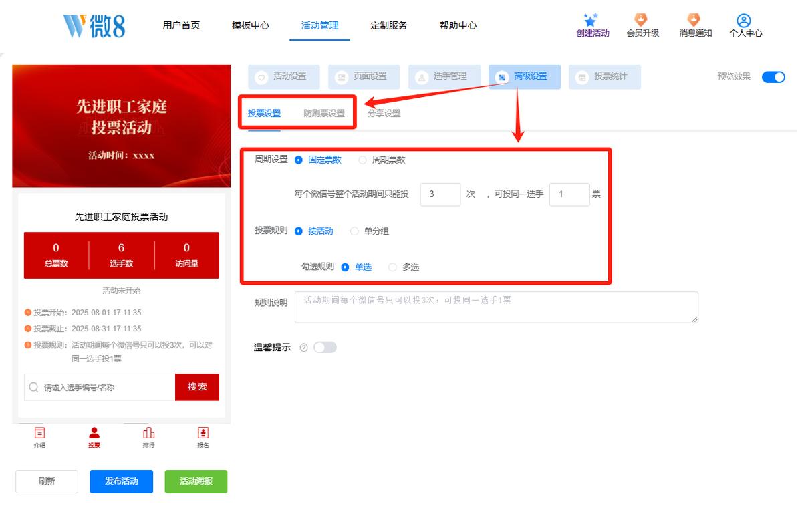Tap the 排行 ranking icon
The height and width of the screenshot is (532, 802).
point(149,432)
